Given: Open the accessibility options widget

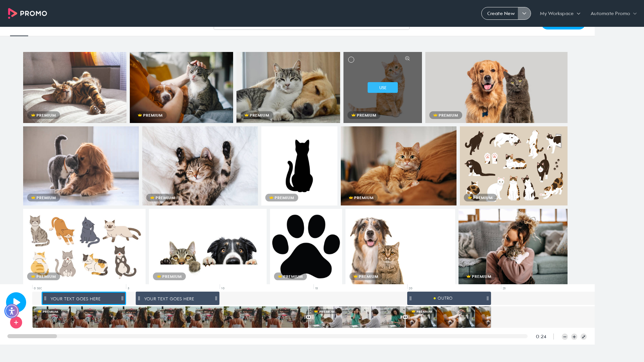Looking at the screenshot, I should tap(12, 311).
